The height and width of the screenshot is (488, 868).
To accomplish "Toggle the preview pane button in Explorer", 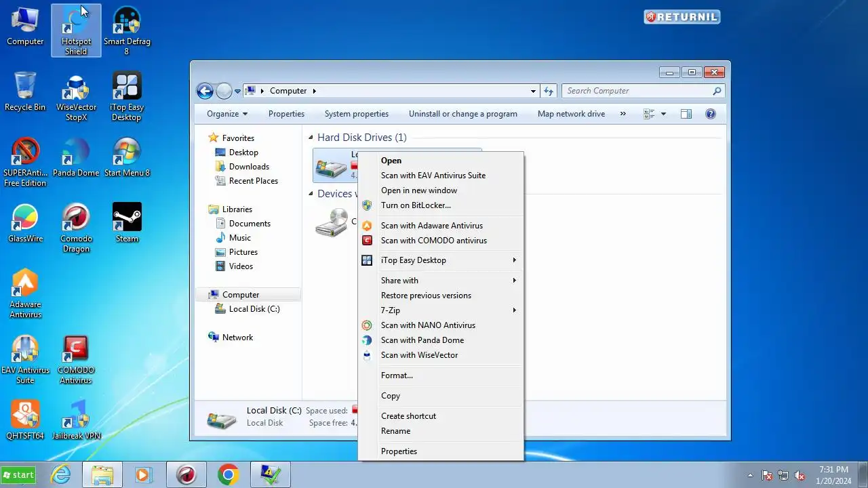I will coord(686,114).
